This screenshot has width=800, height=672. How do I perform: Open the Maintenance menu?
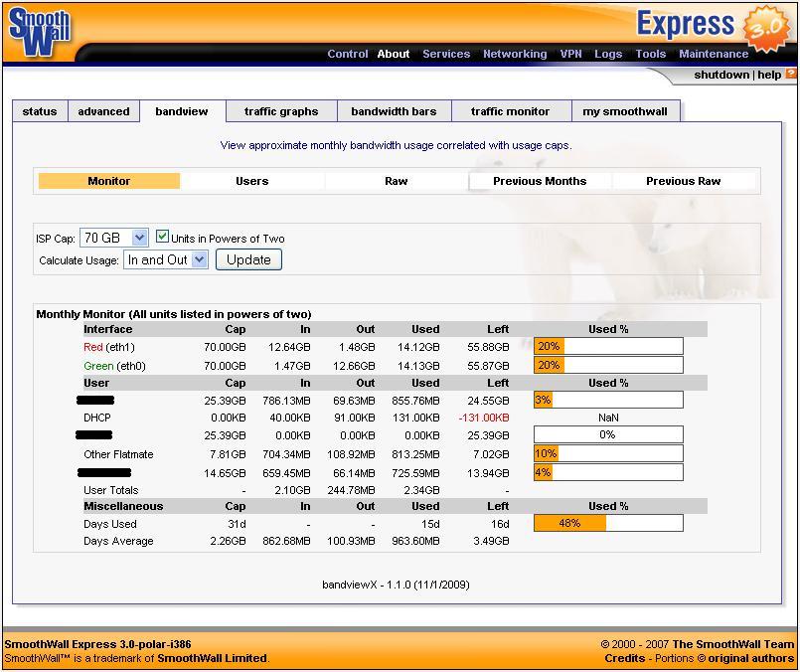click(714, 54)
